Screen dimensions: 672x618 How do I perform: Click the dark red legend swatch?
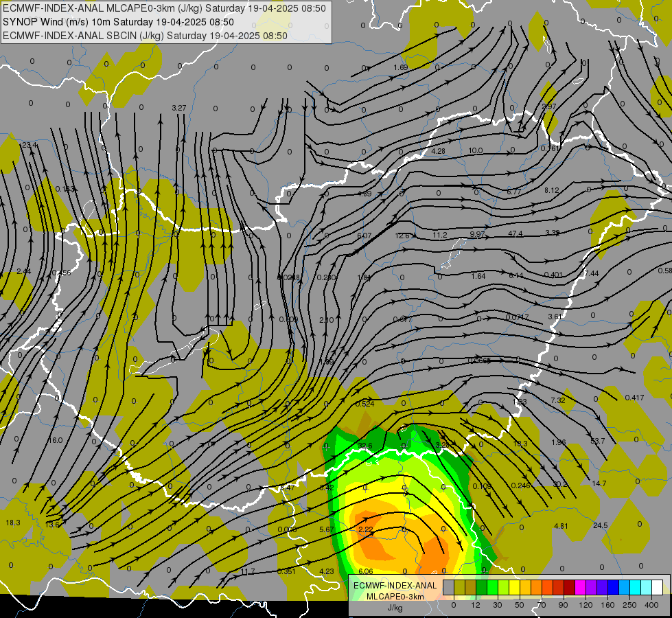tap(569, 587)
